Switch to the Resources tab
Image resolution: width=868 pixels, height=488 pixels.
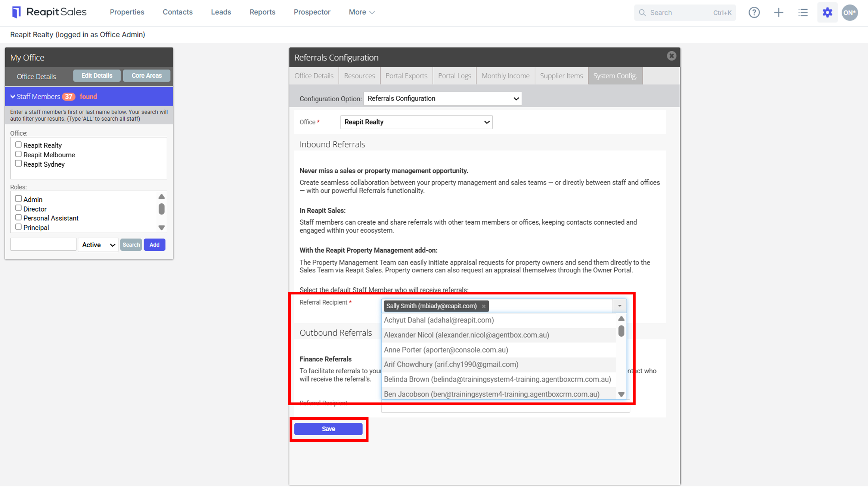359,76
